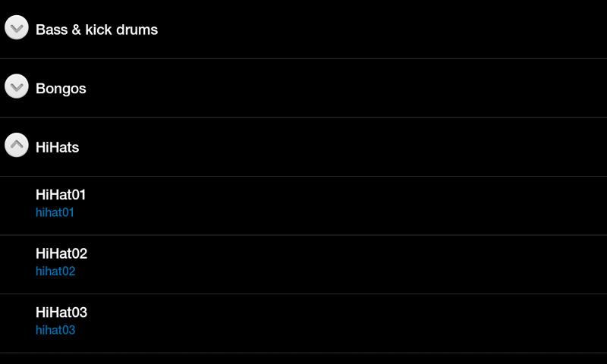Select the HiHat03 sample title
The image size is (607, 364).
[61, 312]
